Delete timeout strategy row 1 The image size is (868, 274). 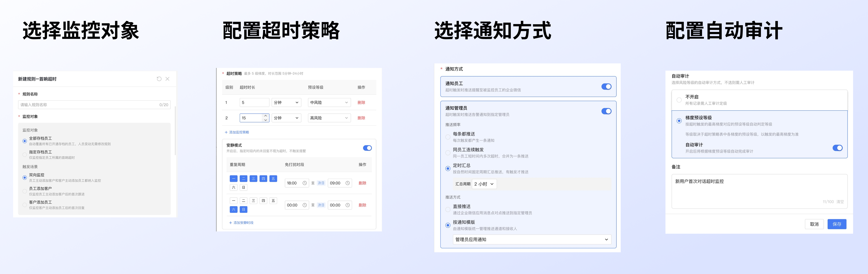point(361,103)
